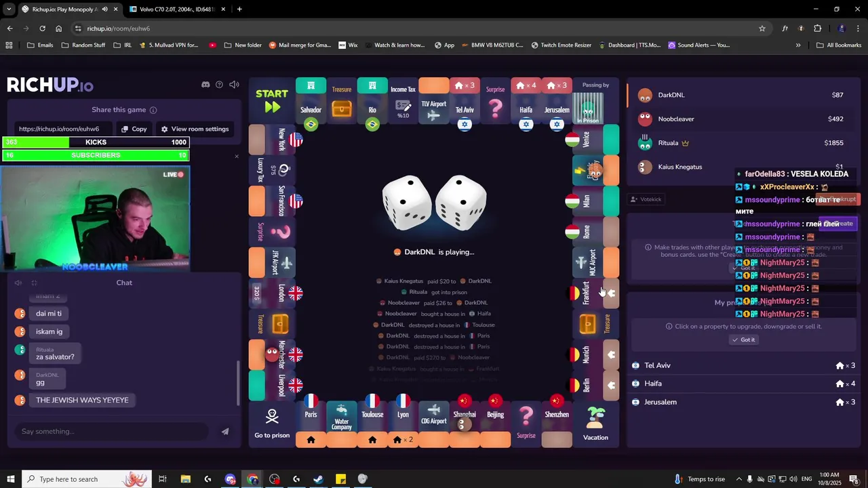Open Tel Aviv in my properties list
868x488 pixels.
pyautogui.click(x=743, y=365)
